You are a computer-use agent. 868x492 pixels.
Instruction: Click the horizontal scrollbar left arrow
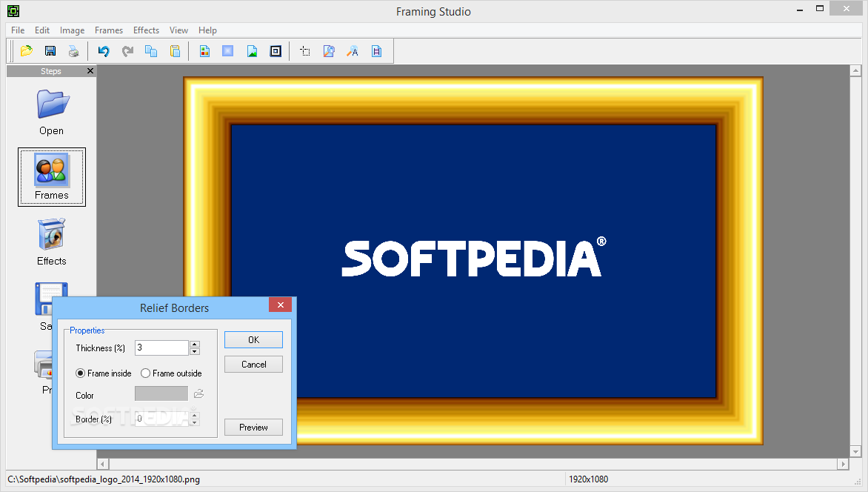tap(103, 464)
